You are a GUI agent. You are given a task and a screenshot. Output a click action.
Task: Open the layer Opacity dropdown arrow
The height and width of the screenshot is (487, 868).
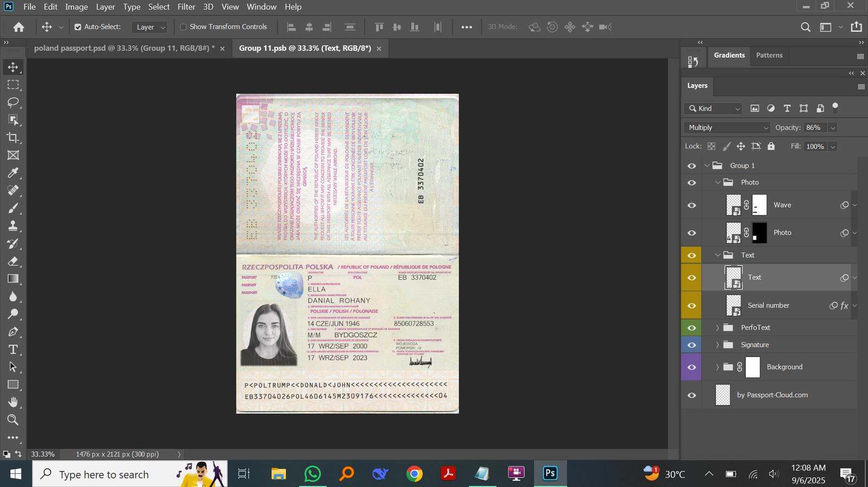coord(833,128)
